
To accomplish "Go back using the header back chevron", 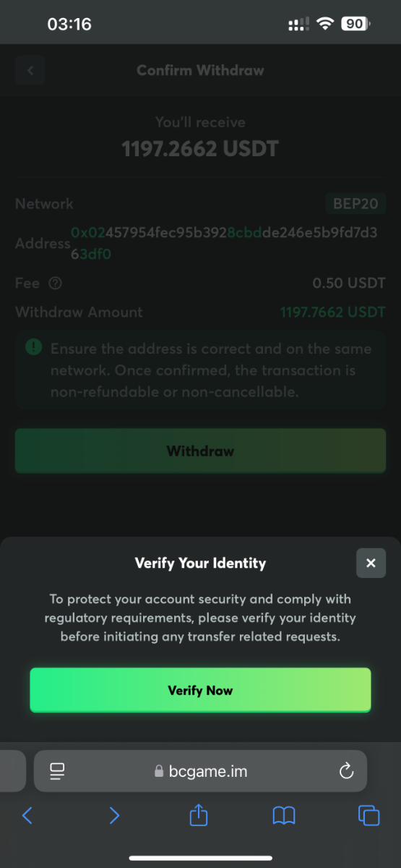I will tap(30, 70).
